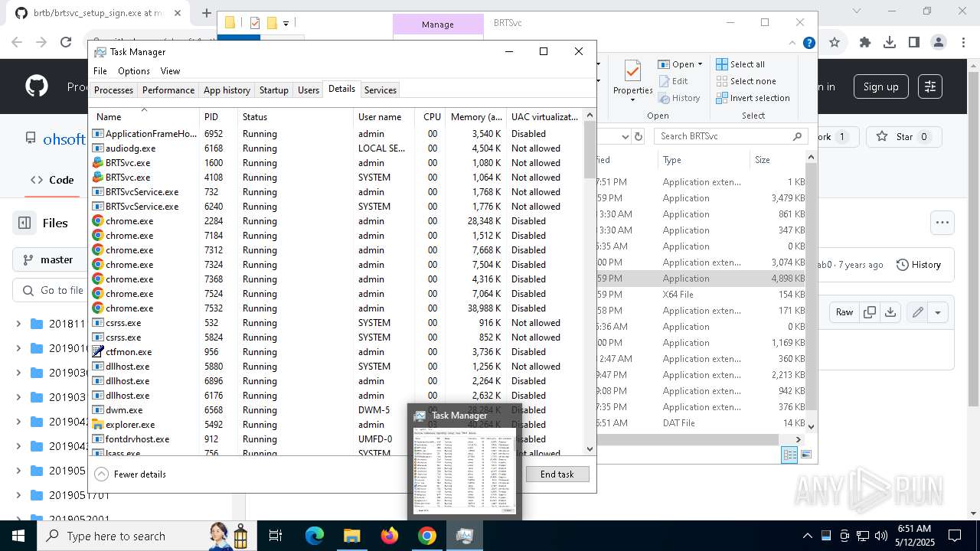Sort by Memory column header
This screenshot has height=551, width=980.
click(x=476, y=117)
